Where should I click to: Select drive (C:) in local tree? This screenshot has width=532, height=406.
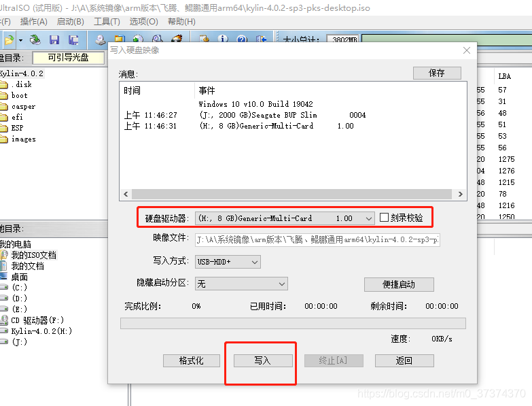[x=19, y=288]
